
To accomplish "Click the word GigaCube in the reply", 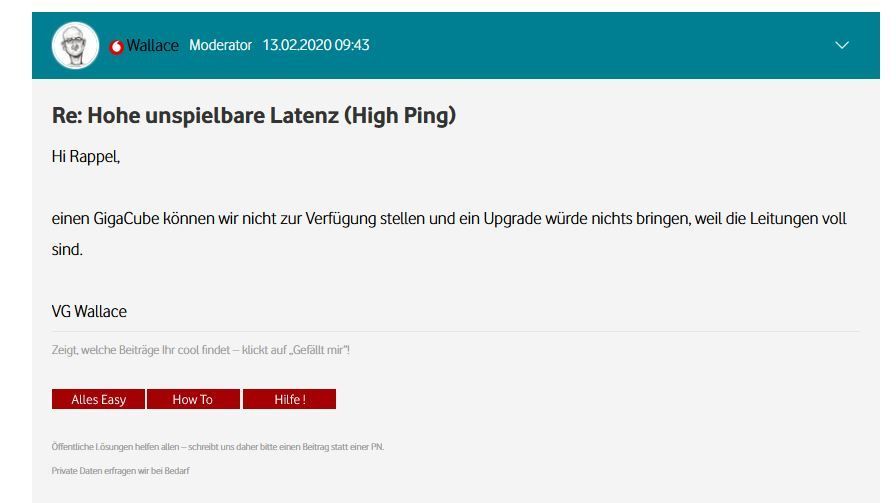I will pos(126,218).
